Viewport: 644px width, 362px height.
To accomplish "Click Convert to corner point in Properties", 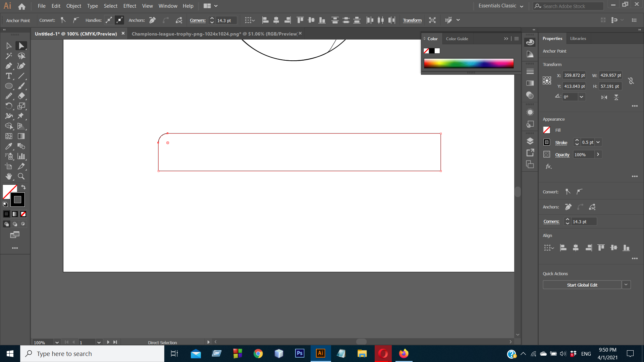I will (568, 192).
